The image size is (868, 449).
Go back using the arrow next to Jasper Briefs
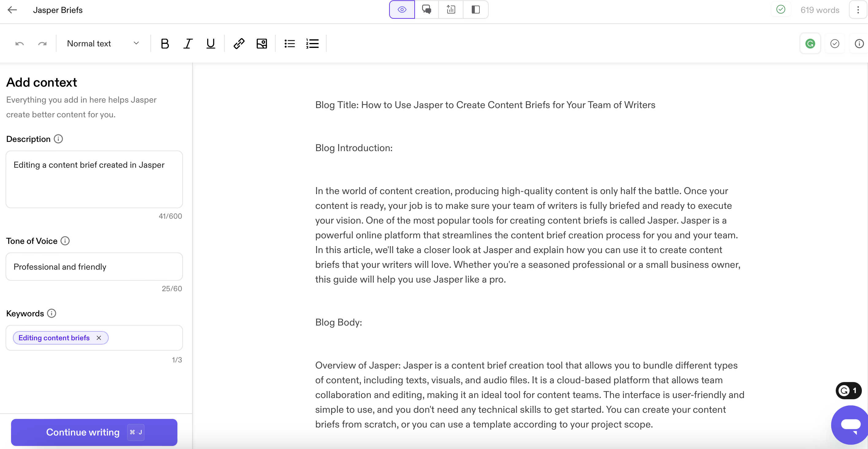click(x=12, y=10)
